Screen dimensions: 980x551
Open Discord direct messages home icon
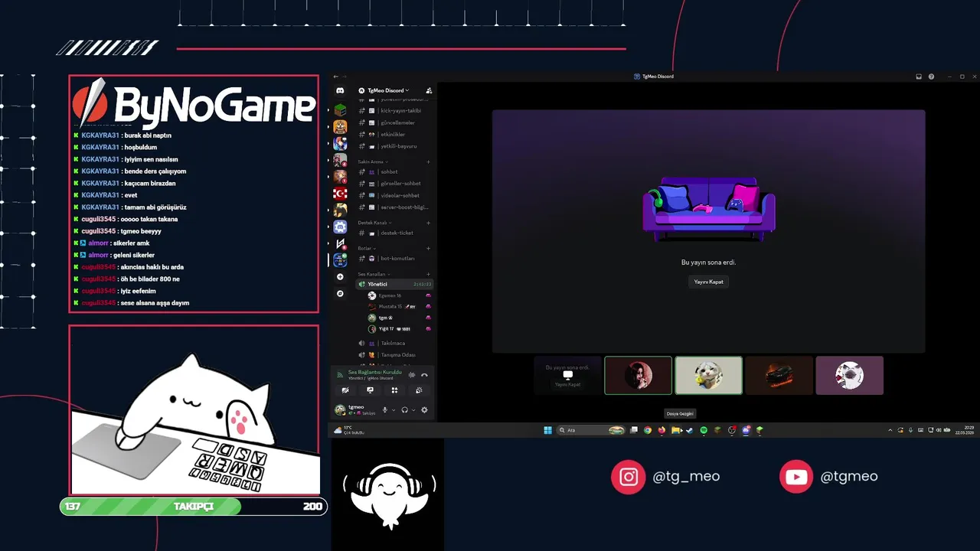[x=340, y=91]
